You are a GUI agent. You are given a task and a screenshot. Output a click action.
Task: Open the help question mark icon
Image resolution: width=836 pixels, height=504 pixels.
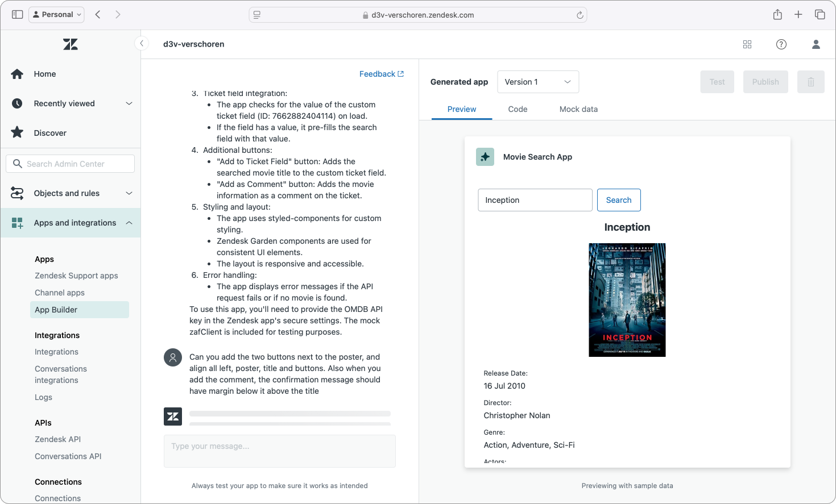tap(781, 44)
